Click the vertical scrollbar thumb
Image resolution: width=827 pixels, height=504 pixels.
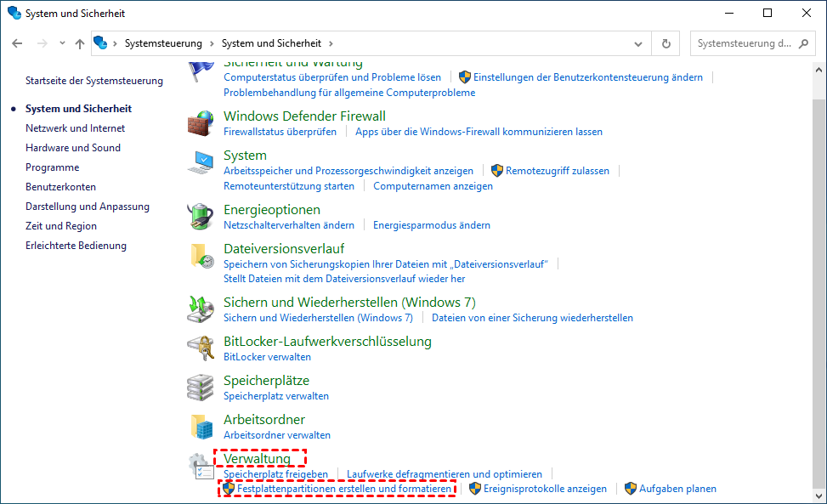coord(819,292)
